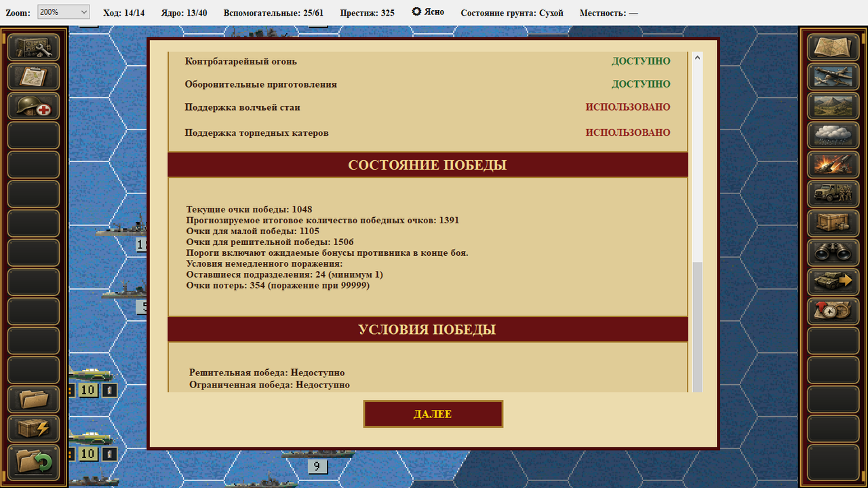The height and width of the screenshot is (488, 868).
Task: Click the crate with lightning bolt button
Action: 33,429
